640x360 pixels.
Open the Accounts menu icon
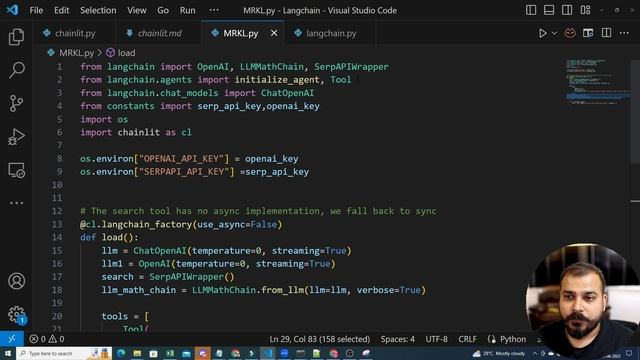point(16,281)
